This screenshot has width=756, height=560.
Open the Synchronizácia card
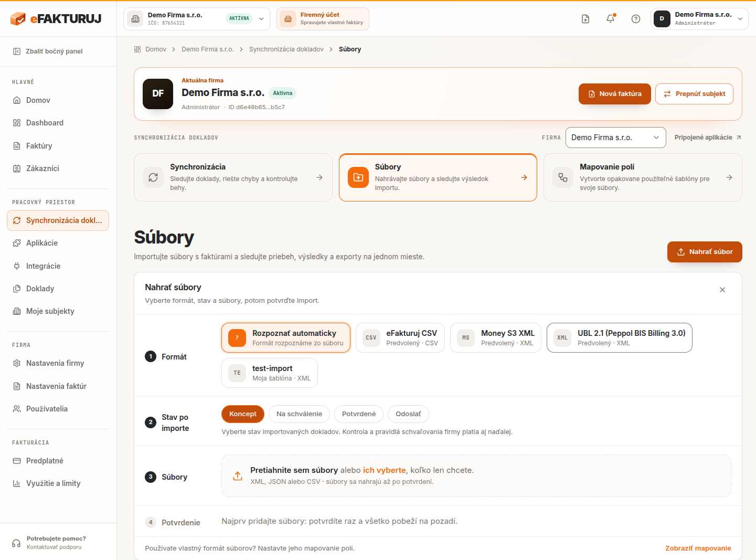pyautogui.click(x=233, y=177)
